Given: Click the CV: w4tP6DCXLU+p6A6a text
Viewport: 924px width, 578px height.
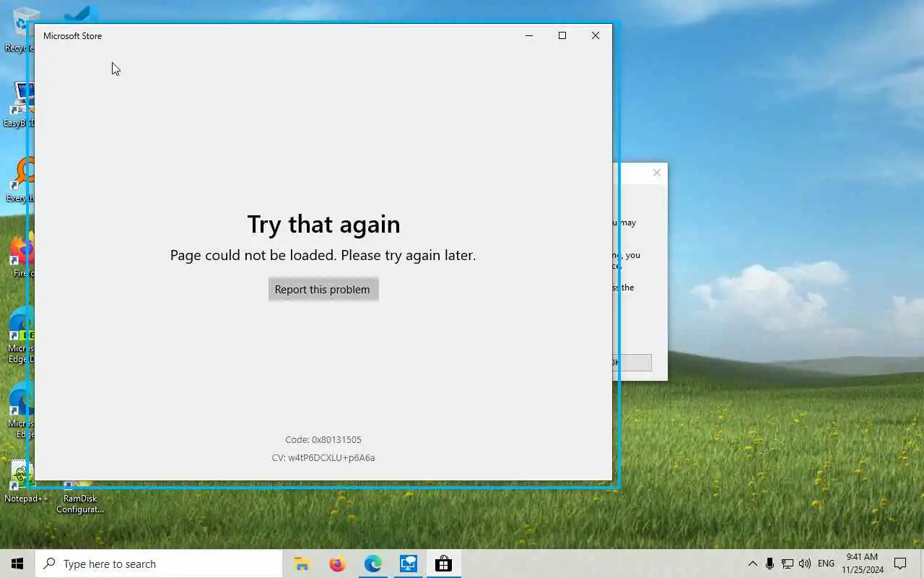Looking at the screenshot, I should 323,457.
